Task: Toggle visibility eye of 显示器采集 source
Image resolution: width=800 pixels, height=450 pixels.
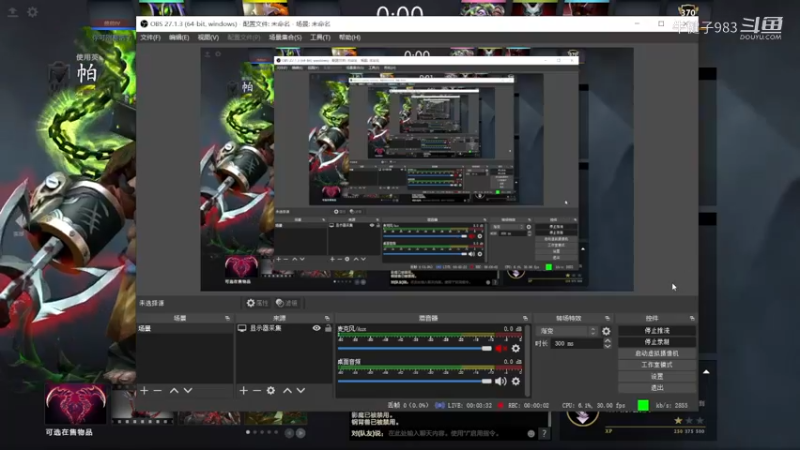Action: [316, 328]
